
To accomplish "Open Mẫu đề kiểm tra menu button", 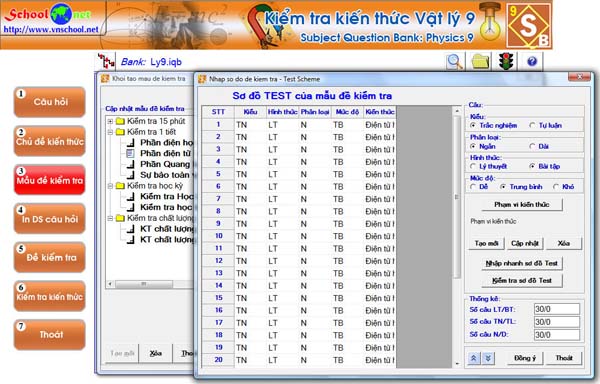I will pyautogui.click(x=50, y=180).
